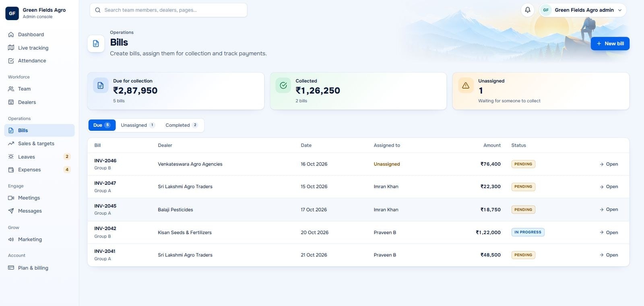Click the GF logo in sidebar header
Image resolution: width=644 pixels, height=306 pixels.
(12, 13)
